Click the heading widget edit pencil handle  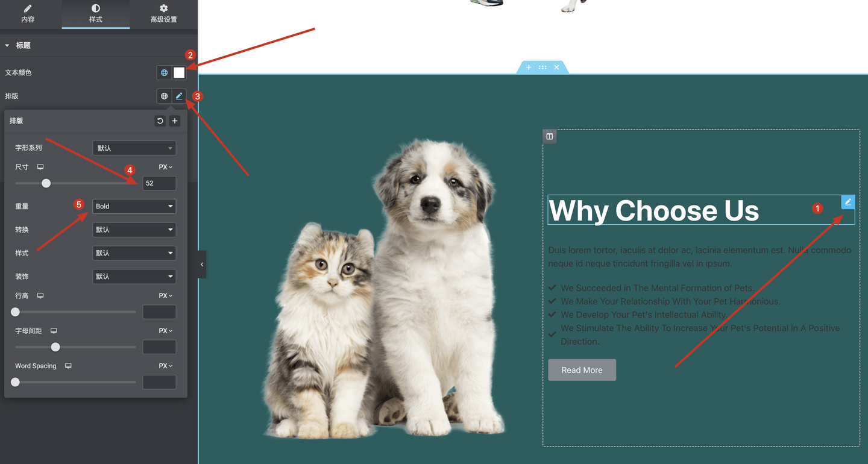848,202
